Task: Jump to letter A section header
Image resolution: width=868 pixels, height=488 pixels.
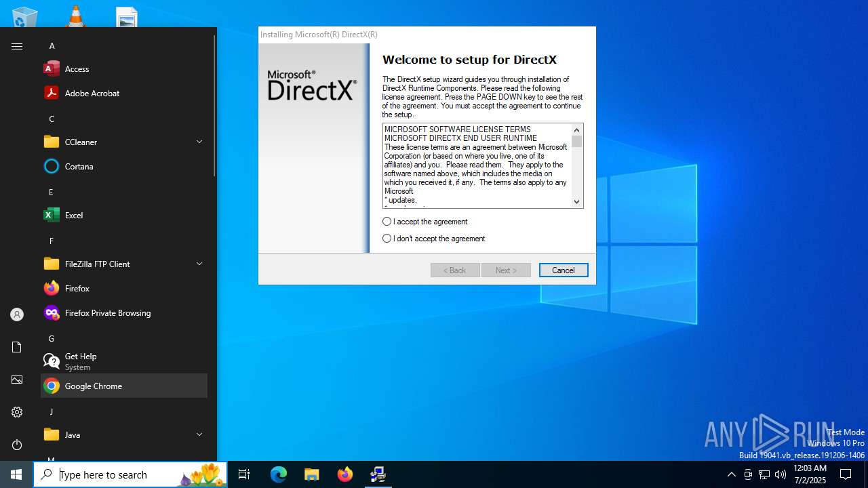Action: (x=52, y=45)
